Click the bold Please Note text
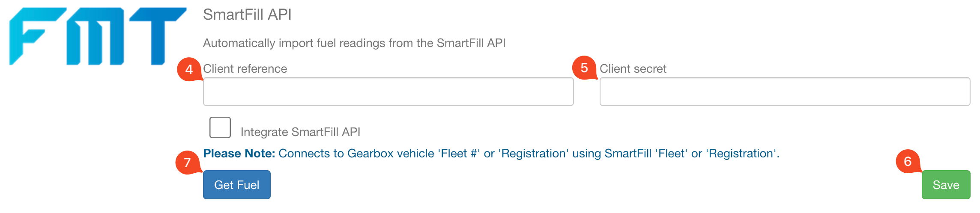The height and width of the screenshot is (213, 980). (x=239, y=154)
